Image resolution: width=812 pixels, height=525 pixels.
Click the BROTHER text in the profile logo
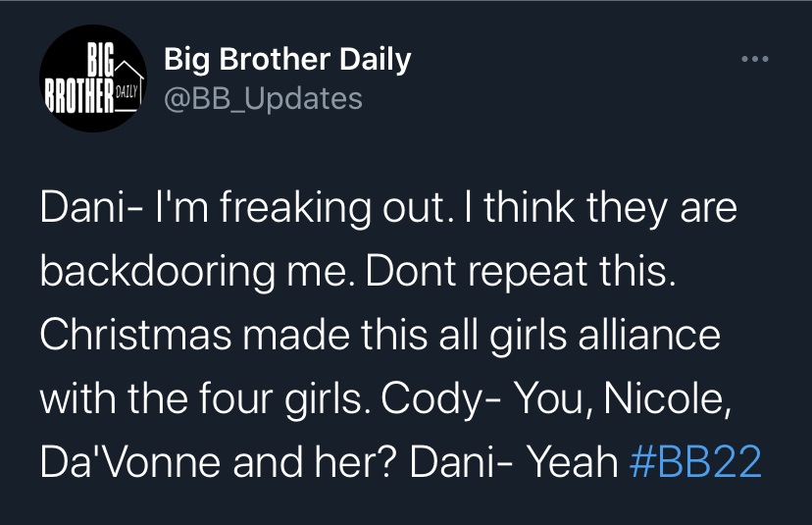78,95
